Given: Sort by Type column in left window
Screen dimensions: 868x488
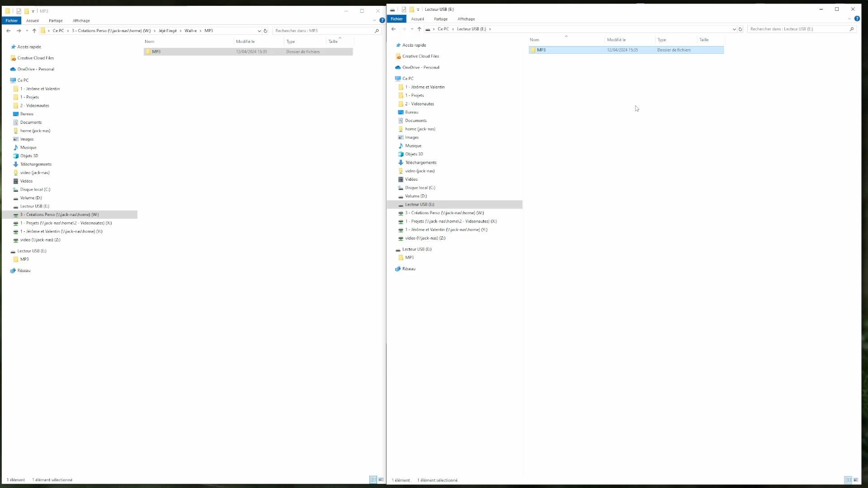Looking at the screenshot, I should [x=305, y=41].
